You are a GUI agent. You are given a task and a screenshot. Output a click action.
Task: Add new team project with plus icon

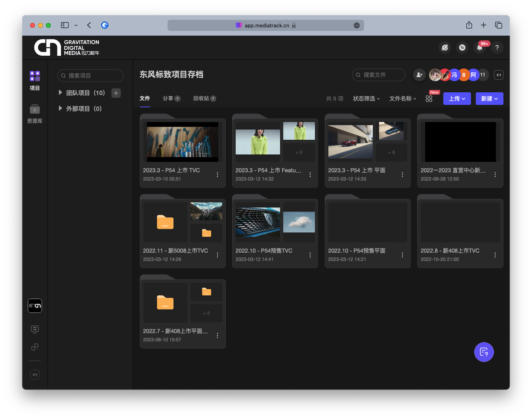(x=116, y=93)
